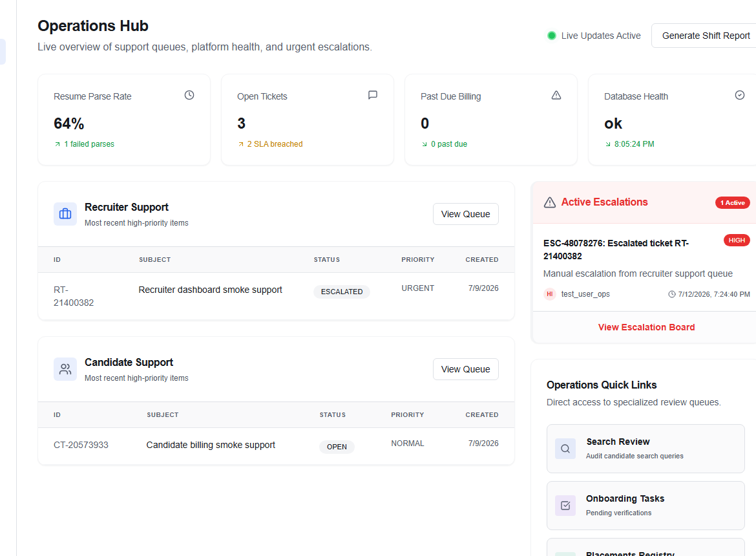Select ticket ID RT-21400382 in Recruiter table

click(x=74, y=296)
